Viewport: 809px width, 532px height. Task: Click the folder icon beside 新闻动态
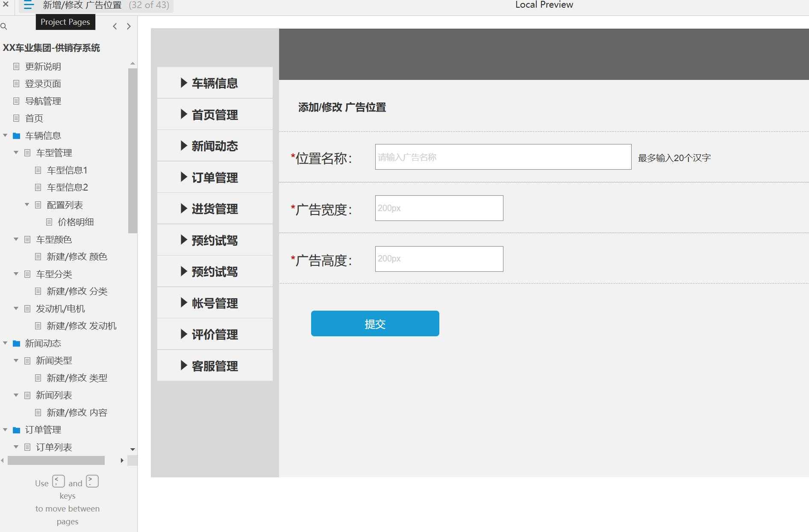[16, 343]
